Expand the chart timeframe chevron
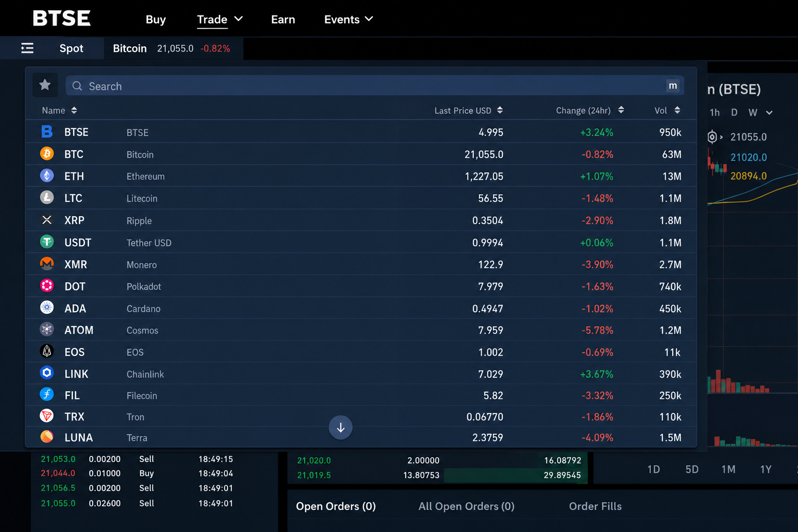This screenshot has height=532, width=798. tap(769, 113)
